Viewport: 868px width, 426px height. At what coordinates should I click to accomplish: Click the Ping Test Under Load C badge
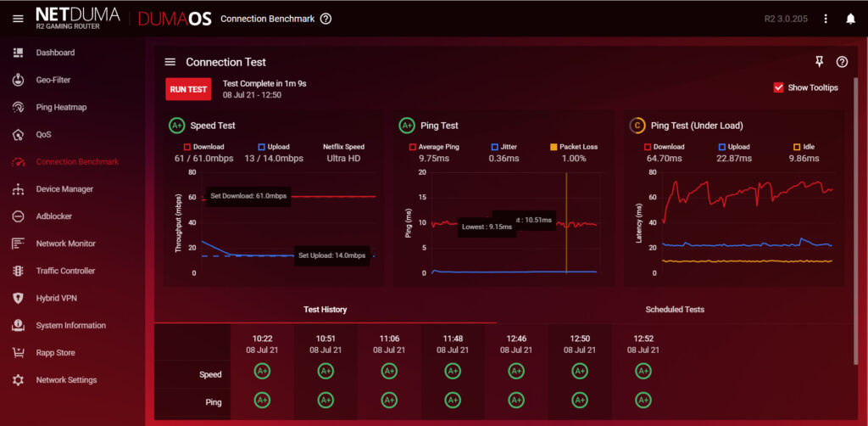[x=637, y=126]
